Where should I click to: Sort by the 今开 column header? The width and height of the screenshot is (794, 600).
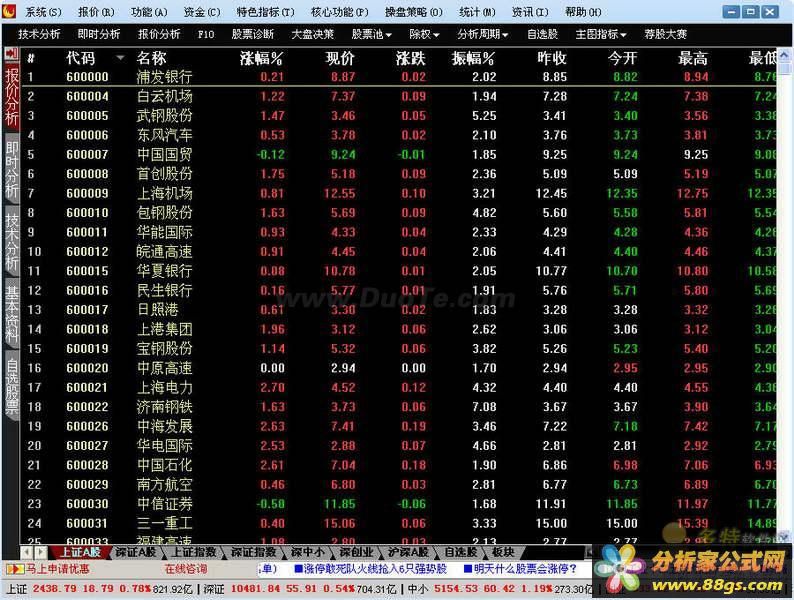point(622,58)
